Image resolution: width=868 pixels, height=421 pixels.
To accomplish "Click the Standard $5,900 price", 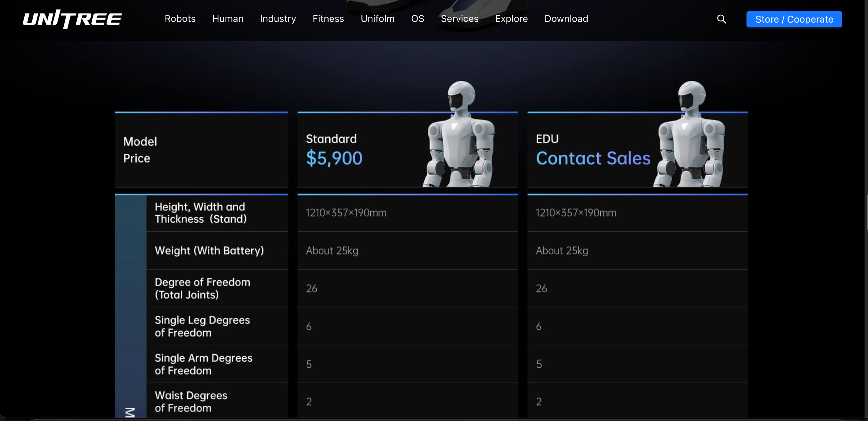I will [x=334, y=158].
